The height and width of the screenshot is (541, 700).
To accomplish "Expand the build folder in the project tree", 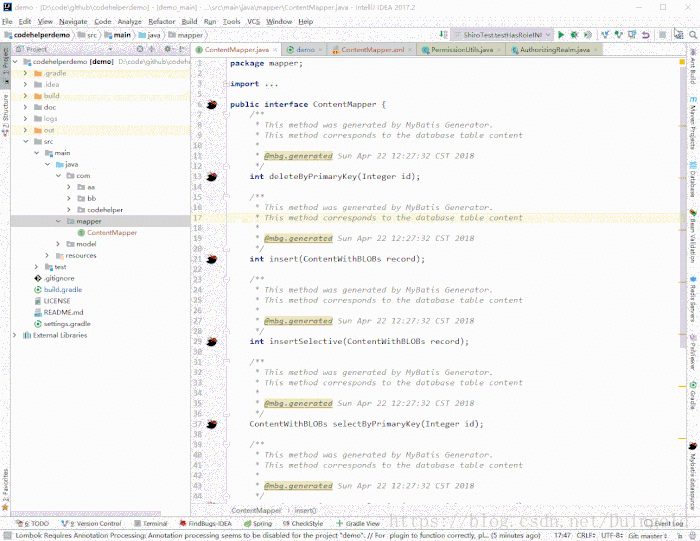I will point(25,96).
